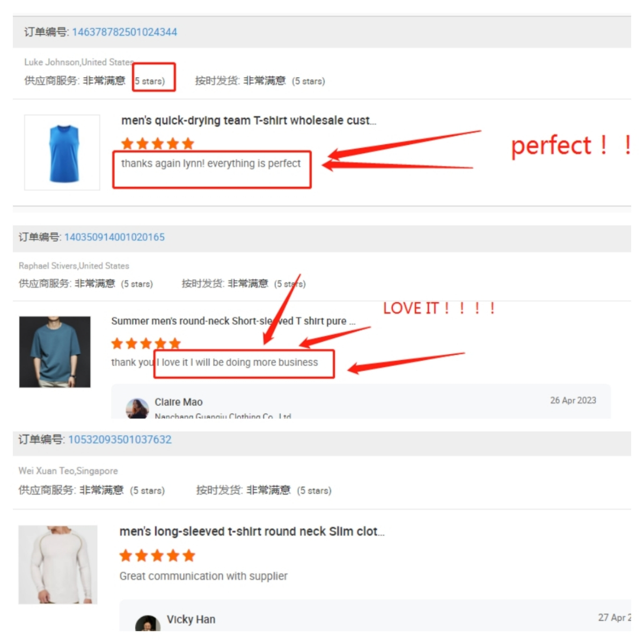
Task: Select reviewer name Vicky Han
Action: point(191,619)
